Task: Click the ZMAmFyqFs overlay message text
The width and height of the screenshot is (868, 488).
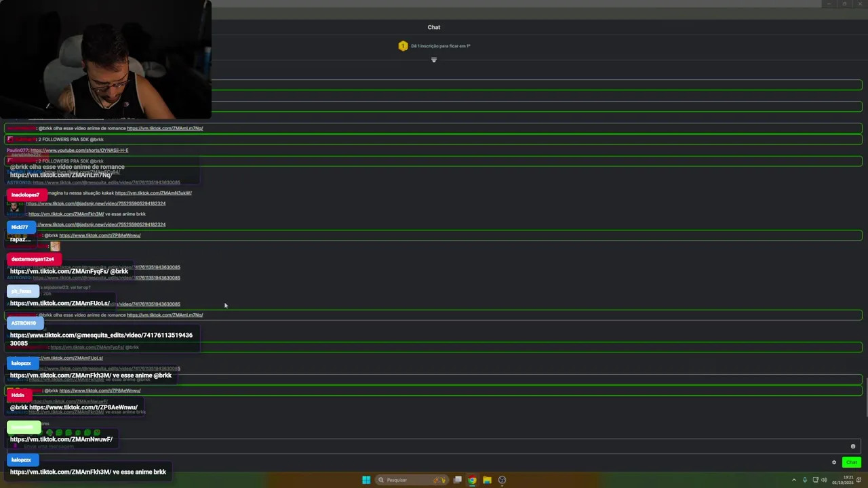Action: coord(68,271)
